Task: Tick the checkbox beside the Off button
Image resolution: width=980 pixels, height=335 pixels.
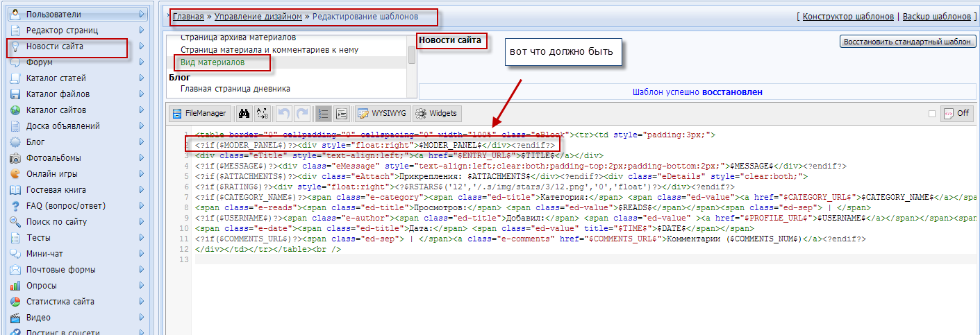Action: [x=932, y=114]
